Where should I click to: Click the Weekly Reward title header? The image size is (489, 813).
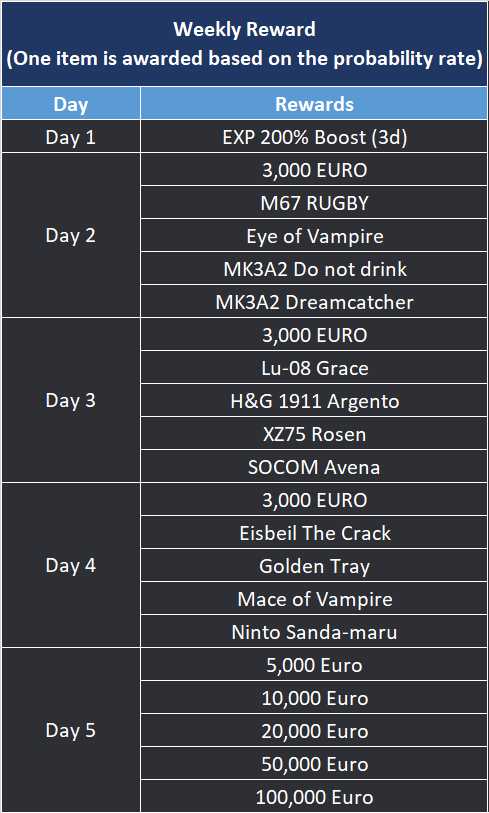click(x=244, y=44)
